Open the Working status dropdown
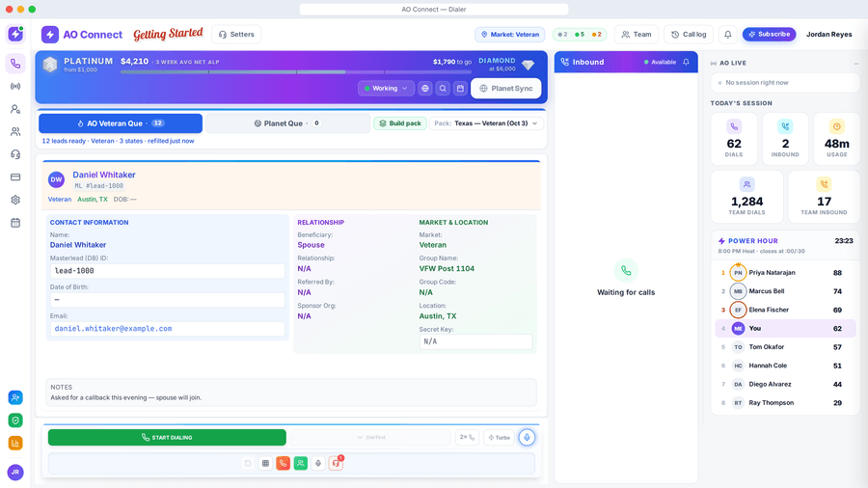The image size is (868, 488). pyautogui.click(x=387, y=88)
